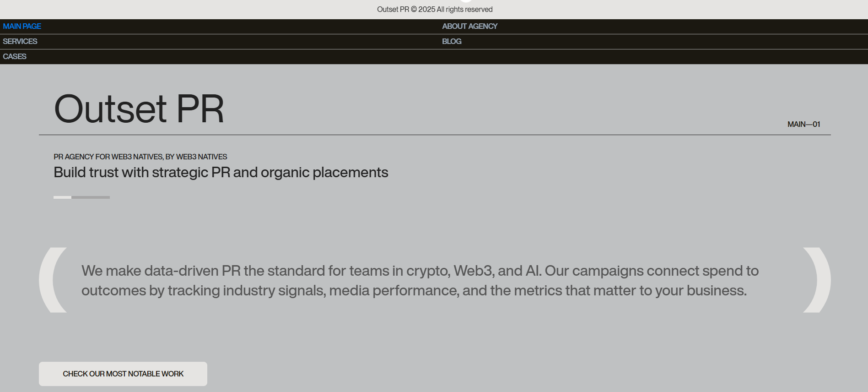Open the ABOUT AGENCY navigation item
868x392 pixels.
point(469,26)
